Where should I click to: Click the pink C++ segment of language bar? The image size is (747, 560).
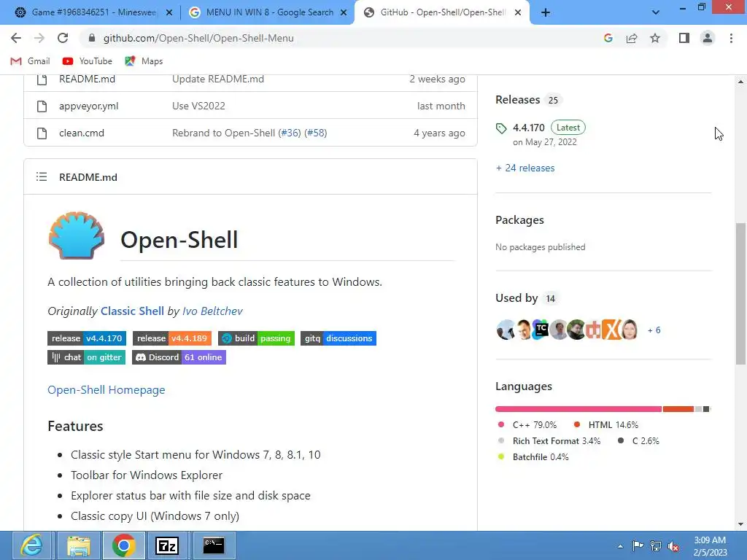(x=578, y=409)
